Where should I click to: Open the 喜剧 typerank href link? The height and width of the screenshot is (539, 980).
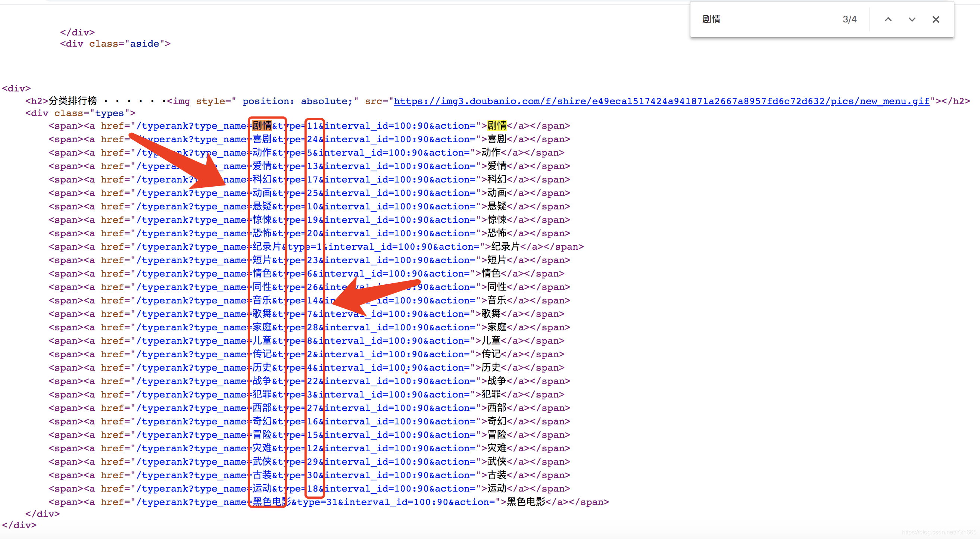tap(306, 139)
